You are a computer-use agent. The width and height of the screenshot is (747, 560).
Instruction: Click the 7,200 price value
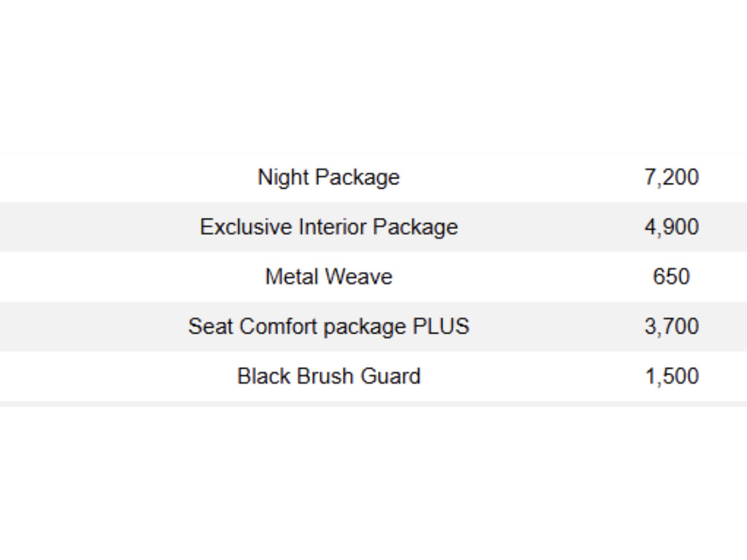(671, 177)
